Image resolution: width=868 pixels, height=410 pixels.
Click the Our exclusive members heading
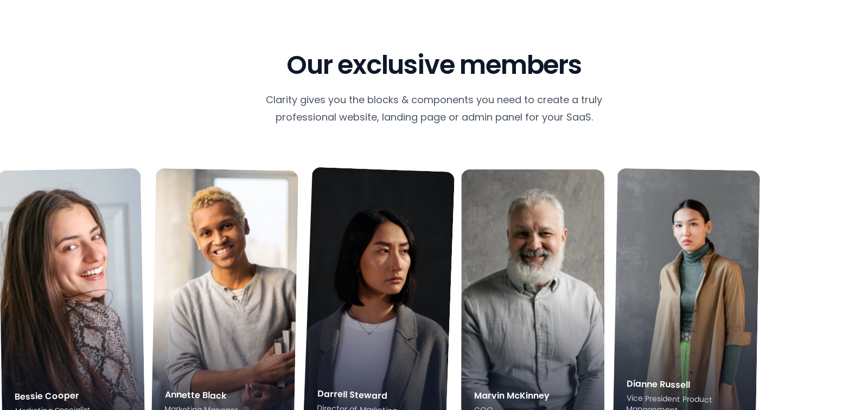[x=434, y=65]
